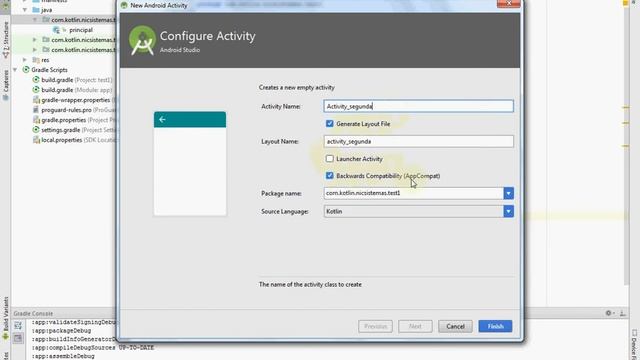Select gradle.properties file
640x360 pixels.
coord(64,120)
